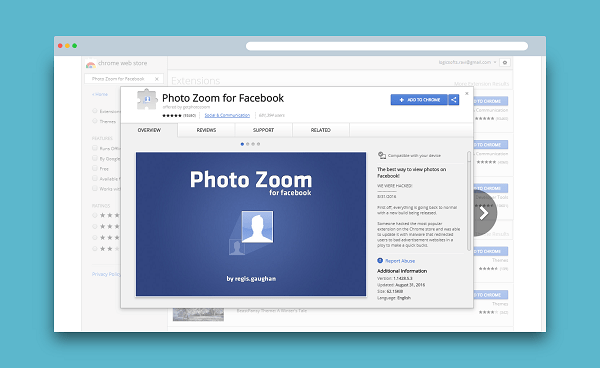Open the Social & Communication category link
Viewport: 600px width, 368px height.
pos(227,115)
